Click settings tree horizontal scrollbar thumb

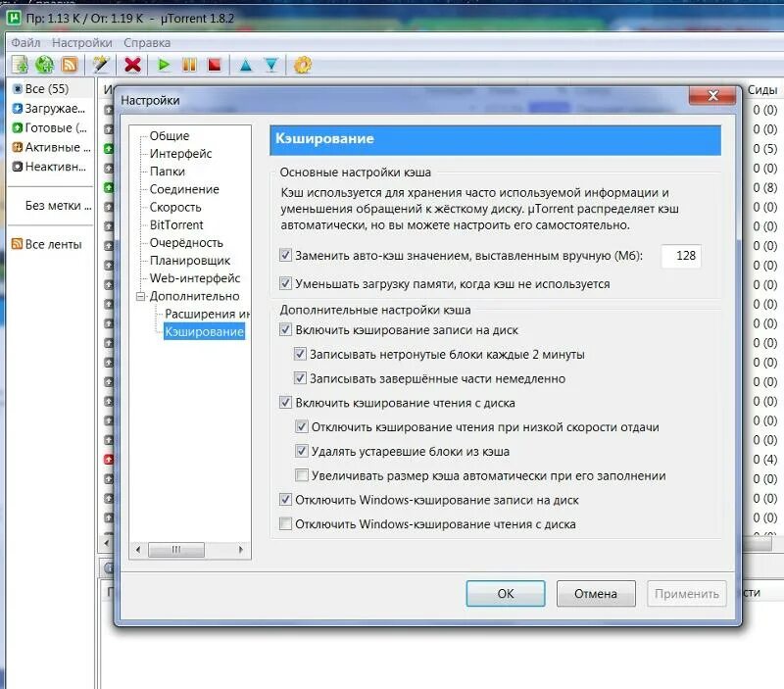coord(176,550)
